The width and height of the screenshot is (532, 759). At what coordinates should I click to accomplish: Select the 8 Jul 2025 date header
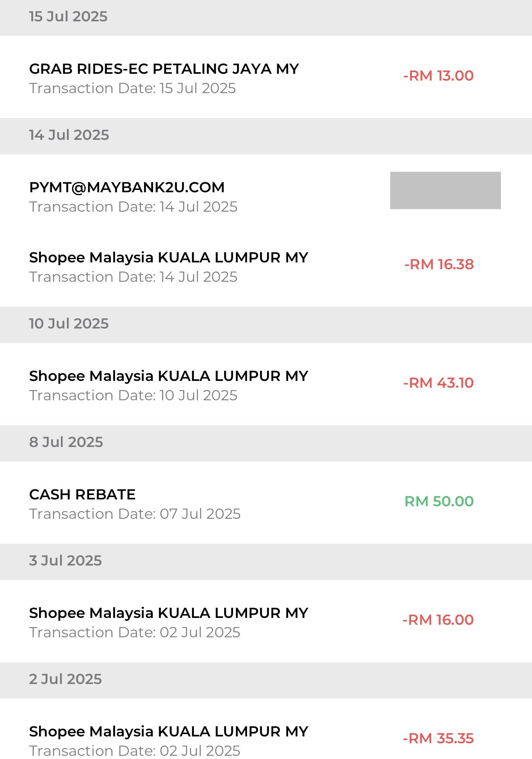coord(66,442)
